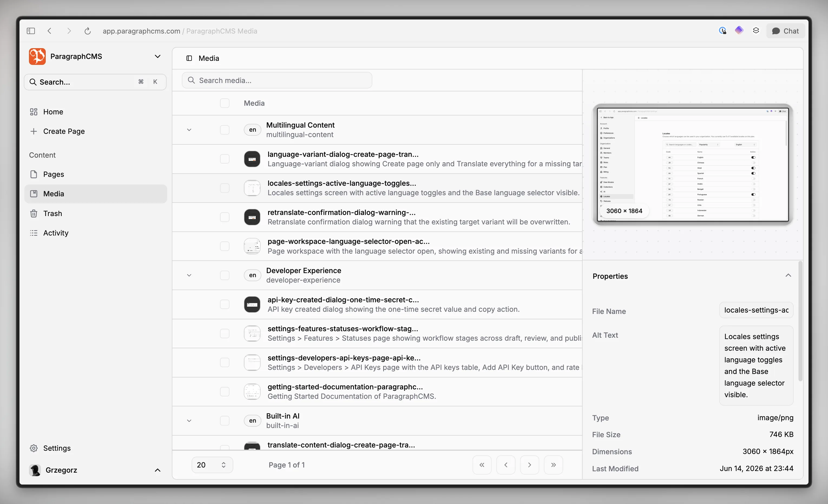This screenshot has width=828, height=504.
Task: Collapse the Built-in AI group
Action: coord(189,421)
